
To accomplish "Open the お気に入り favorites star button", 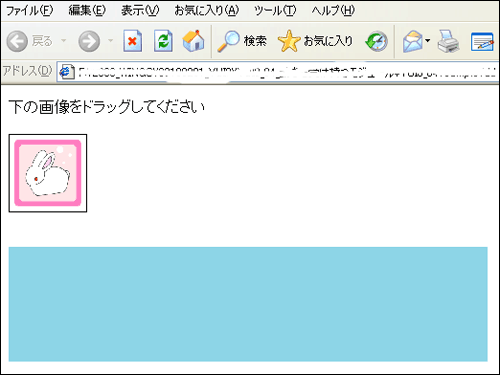I will [x=315, y=41].
